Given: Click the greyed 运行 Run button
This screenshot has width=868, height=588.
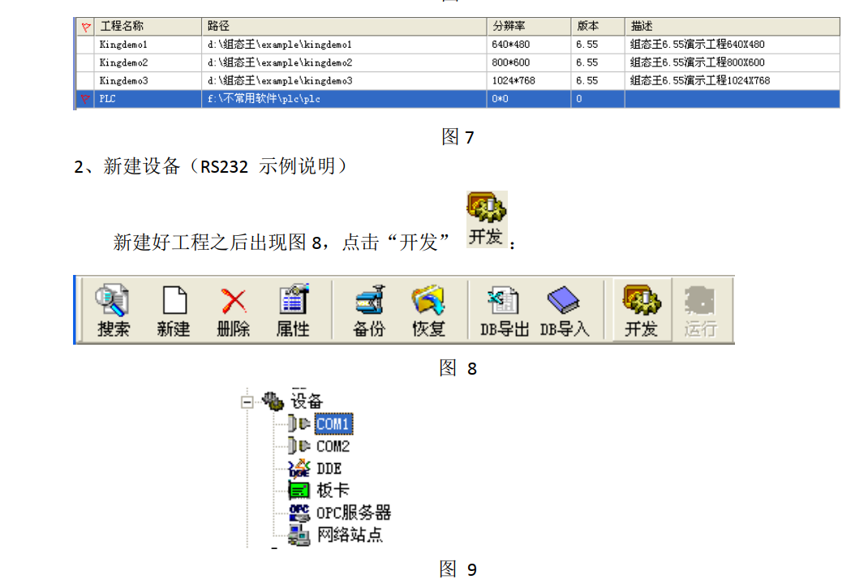Looking at the screenshot, I should [x=701, y=311].
